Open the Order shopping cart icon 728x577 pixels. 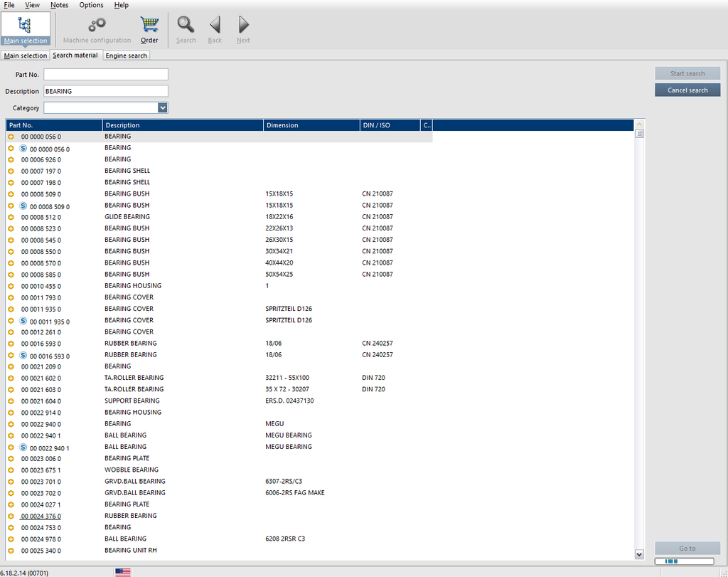149,24
